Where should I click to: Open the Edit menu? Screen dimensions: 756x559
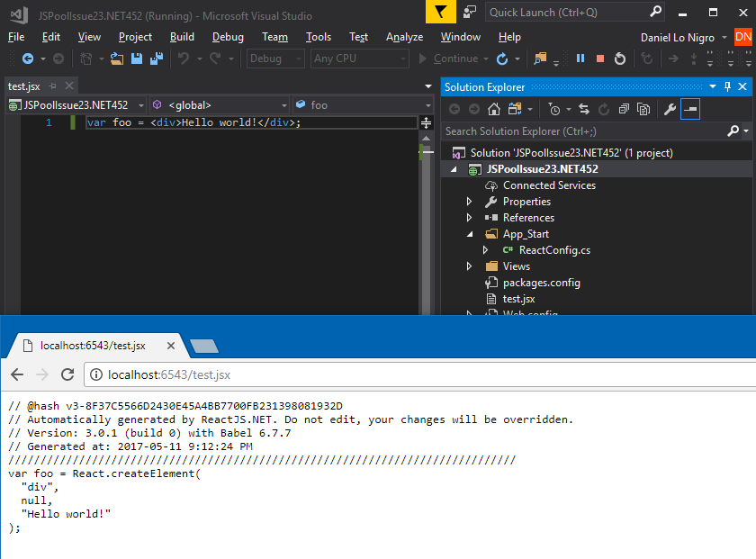pyautogui.click(x=51, y=37)
